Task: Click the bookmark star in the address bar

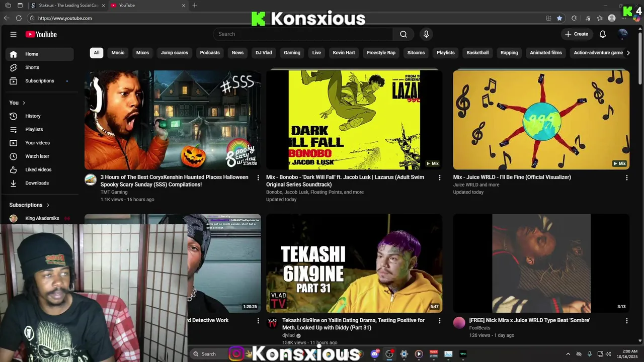Action: coord(559,18)
